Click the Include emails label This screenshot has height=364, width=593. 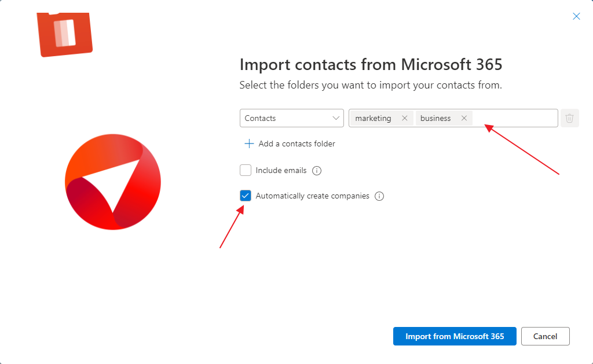coord(281,171)
